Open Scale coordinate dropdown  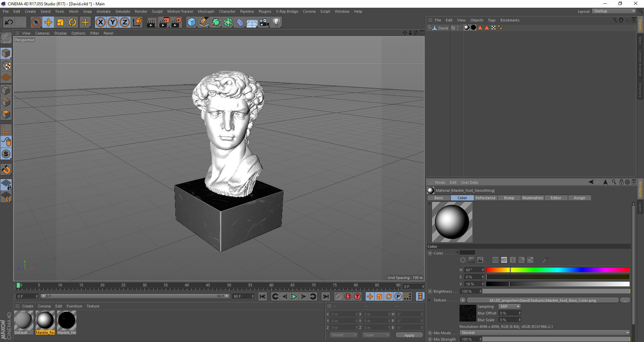tap(376, 335)
